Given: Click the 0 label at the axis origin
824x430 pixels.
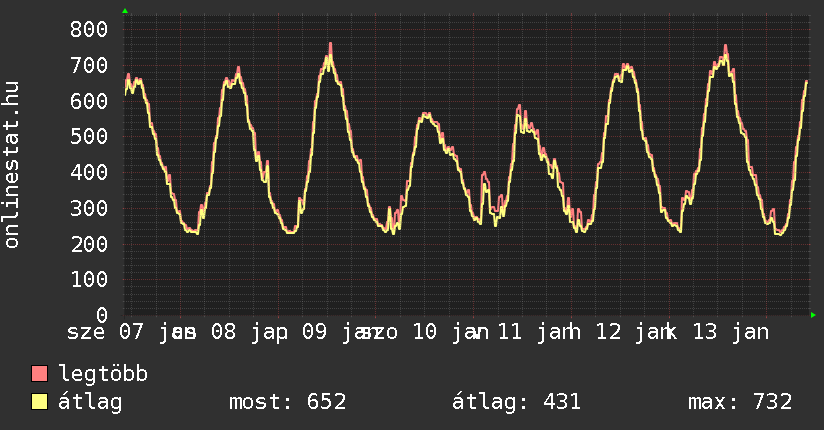Looking at the screenshot, I should [100, 315].
